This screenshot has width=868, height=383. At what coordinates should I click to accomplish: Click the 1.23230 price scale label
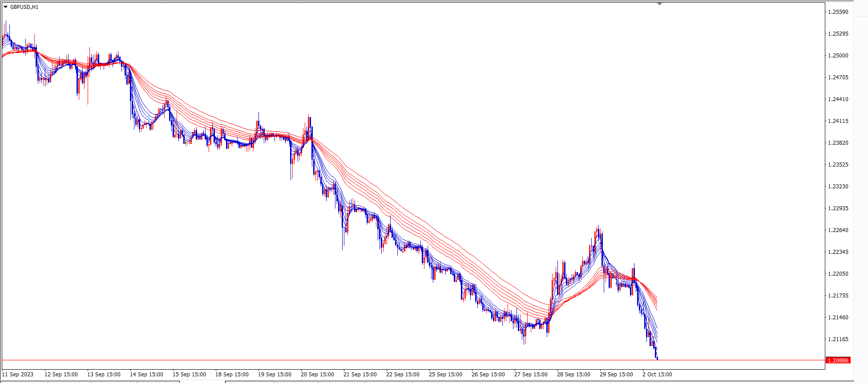click(x=838, y=187)
